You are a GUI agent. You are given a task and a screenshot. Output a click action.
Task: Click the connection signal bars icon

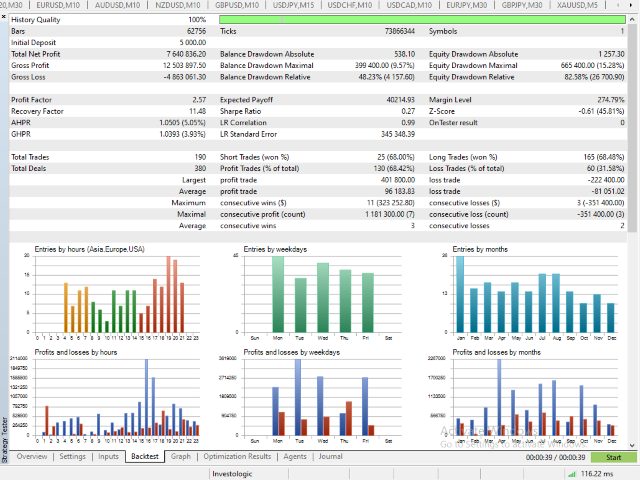coord(573,473)
